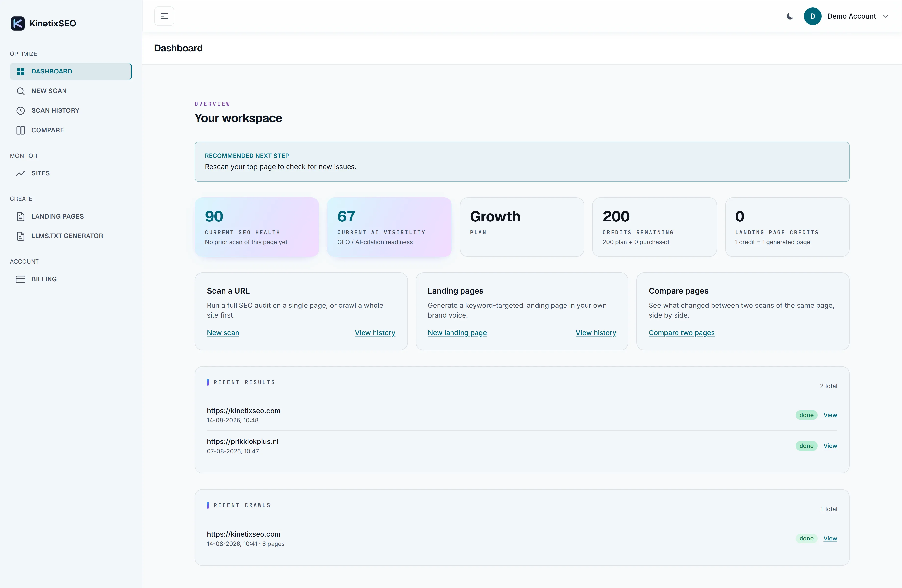Open Landing Pages under Create
Viewport: 902px width, 588px height.
(71, 216)
